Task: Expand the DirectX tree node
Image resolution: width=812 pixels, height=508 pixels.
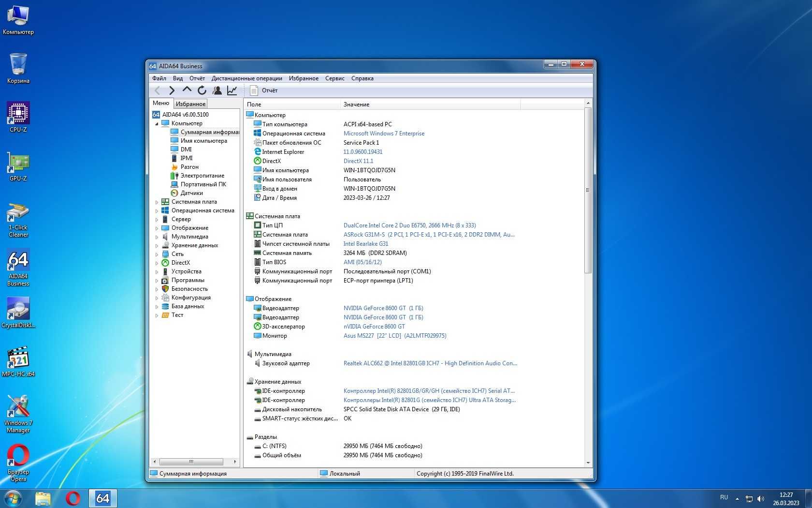Action: (x=157, y=263)
